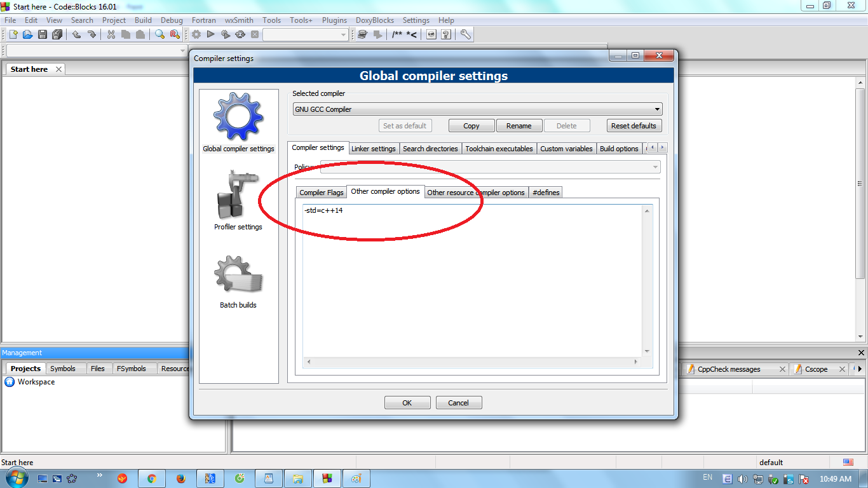
Task: Click the Replace icon
Action: (x=174, y=34)
